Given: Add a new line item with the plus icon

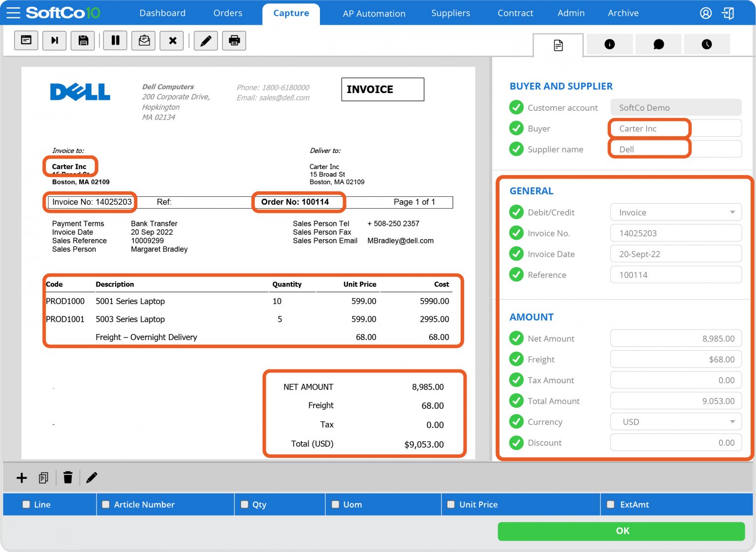Looking at the screenshot, I should (21, 477).
